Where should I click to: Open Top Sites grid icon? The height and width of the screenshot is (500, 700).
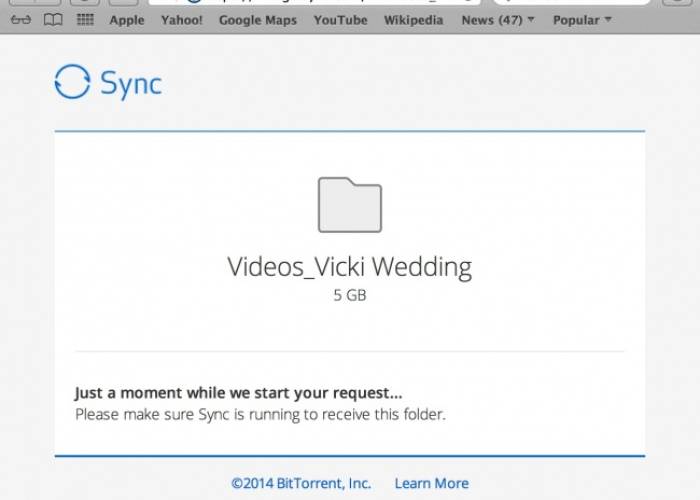[85, 20]
